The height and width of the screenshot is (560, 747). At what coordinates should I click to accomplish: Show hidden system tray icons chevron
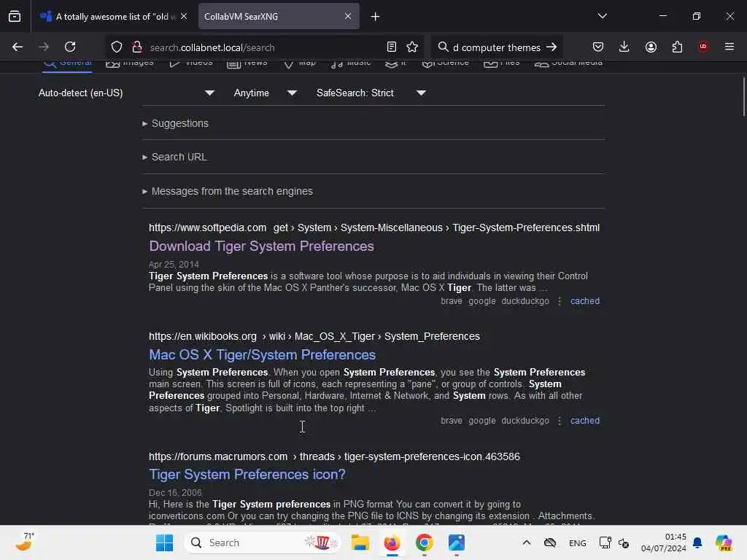(x=527, y=542)
